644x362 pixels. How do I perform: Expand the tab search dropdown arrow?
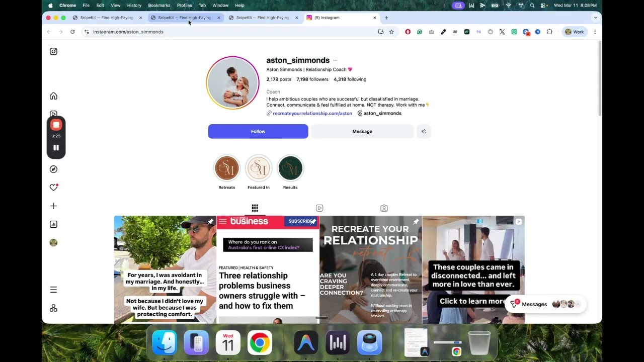click(x=595, y=18)
